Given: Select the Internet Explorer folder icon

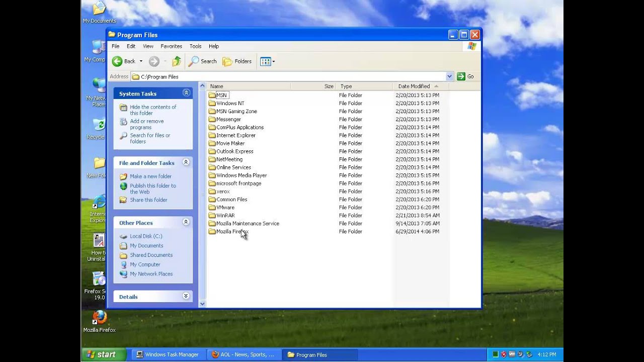Looking at the screenshot, I should (x=212, y=135).
